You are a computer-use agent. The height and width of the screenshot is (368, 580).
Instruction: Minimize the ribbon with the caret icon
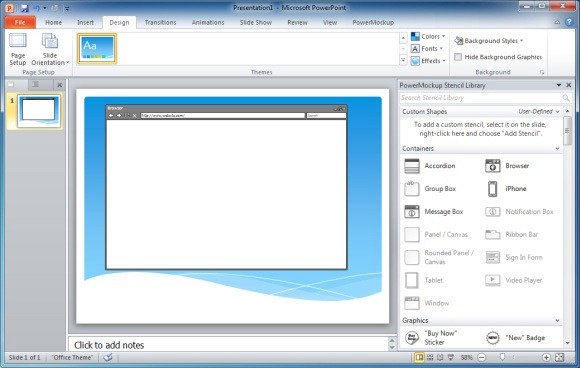point(557,22)
